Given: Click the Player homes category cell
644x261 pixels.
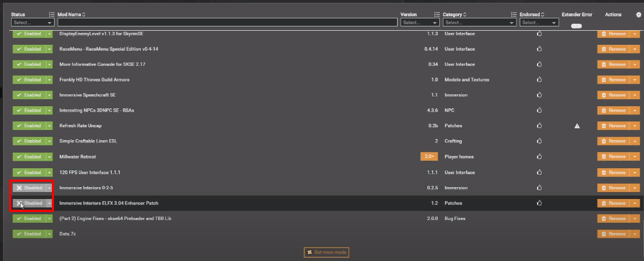Looking at the screenshot, I should 459,156.
